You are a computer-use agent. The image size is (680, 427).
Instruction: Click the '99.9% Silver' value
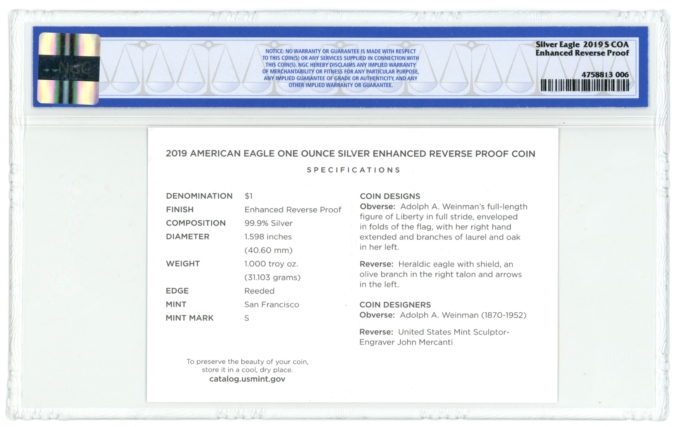[268, 223]
